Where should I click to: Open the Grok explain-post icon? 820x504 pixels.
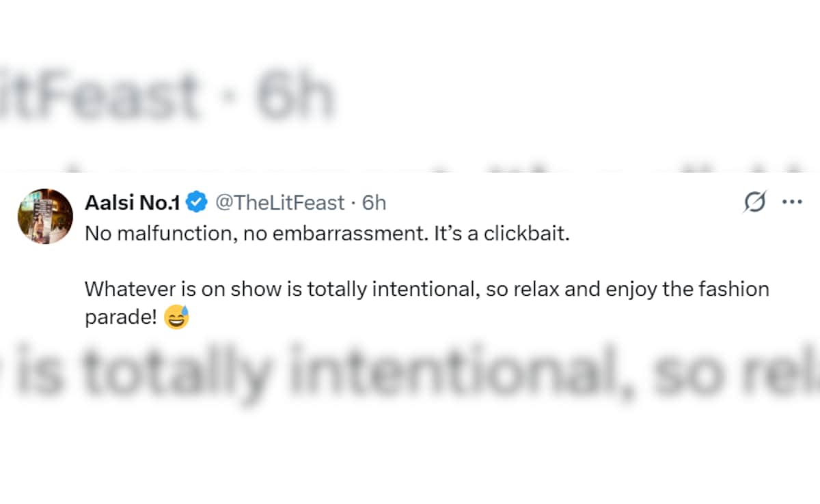point(754,202)
